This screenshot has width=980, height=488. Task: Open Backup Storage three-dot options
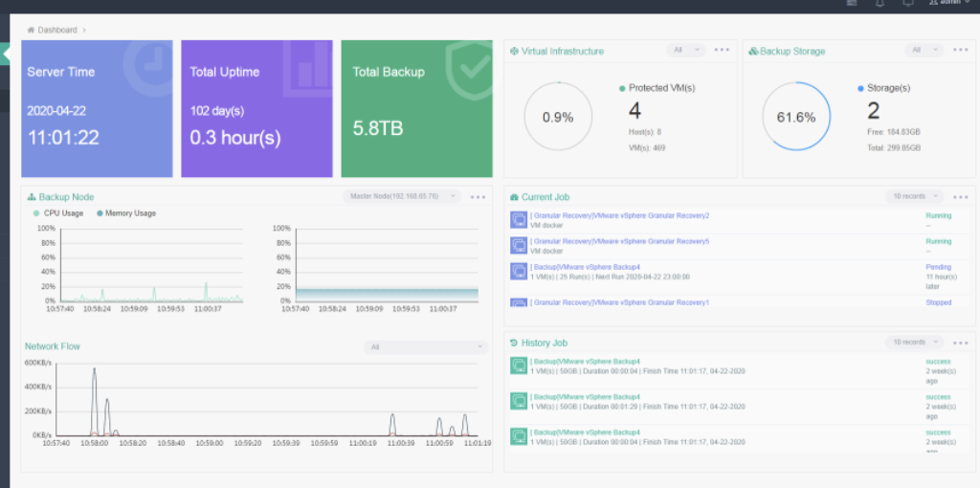point(959,50)
